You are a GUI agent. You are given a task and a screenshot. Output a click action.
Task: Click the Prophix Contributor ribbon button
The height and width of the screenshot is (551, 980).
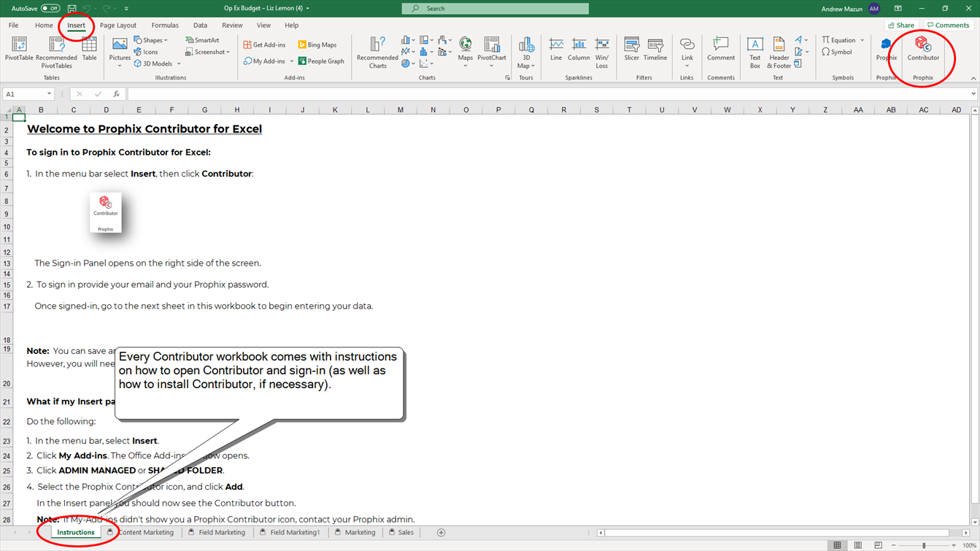click(923, 50)
